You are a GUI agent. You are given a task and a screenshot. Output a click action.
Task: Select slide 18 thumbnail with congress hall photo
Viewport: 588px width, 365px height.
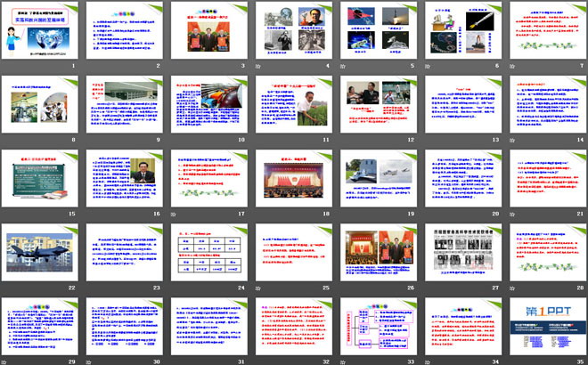294,178
